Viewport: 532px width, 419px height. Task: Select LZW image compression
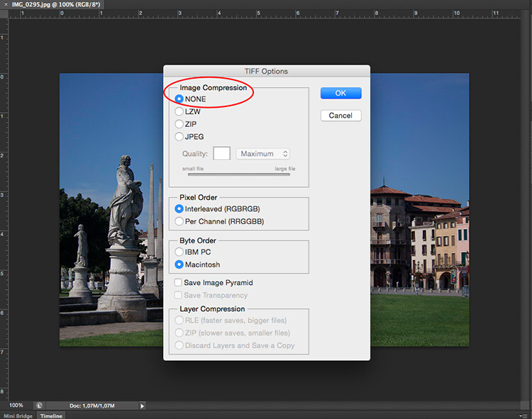[179, 111]
